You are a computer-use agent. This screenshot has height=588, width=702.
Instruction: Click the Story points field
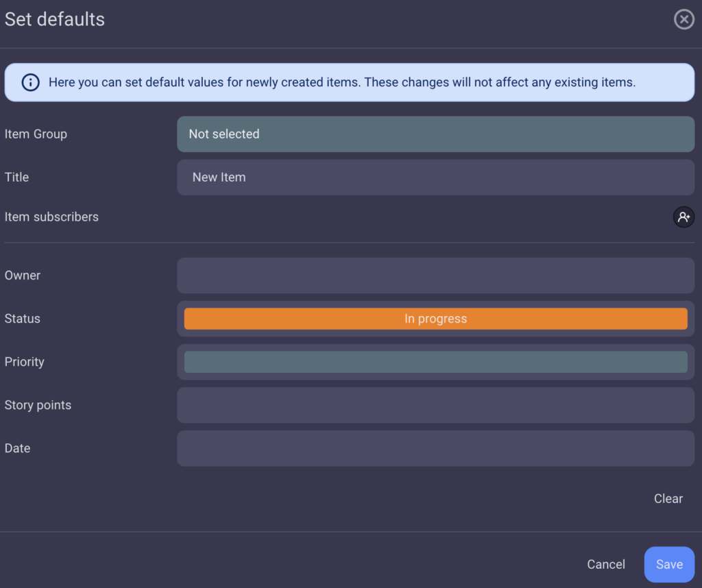click(435, 405)
